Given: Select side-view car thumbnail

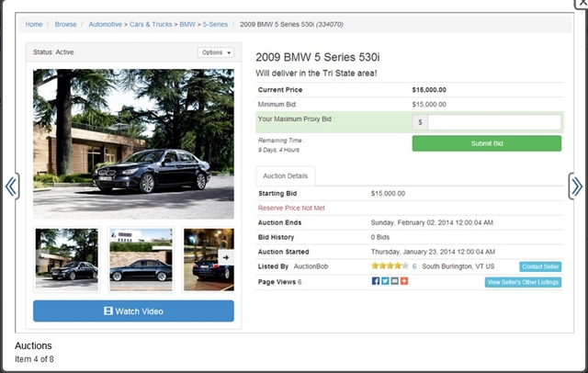Looking at the screenshot, I should coord(141,259).
